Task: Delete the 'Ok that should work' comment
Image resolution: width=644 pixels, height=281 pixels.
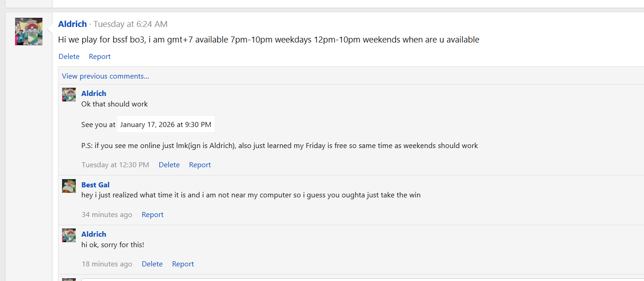Action: [169, 165]
